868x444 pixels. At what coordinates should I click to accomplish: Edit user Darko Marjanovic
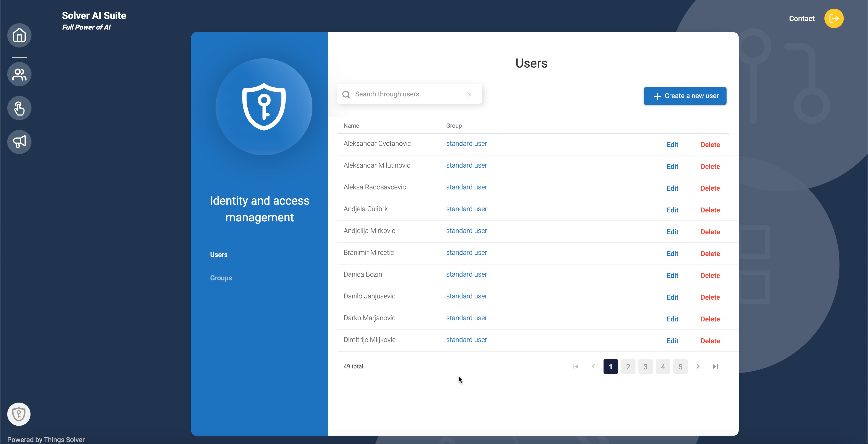[x=673, y=319]
